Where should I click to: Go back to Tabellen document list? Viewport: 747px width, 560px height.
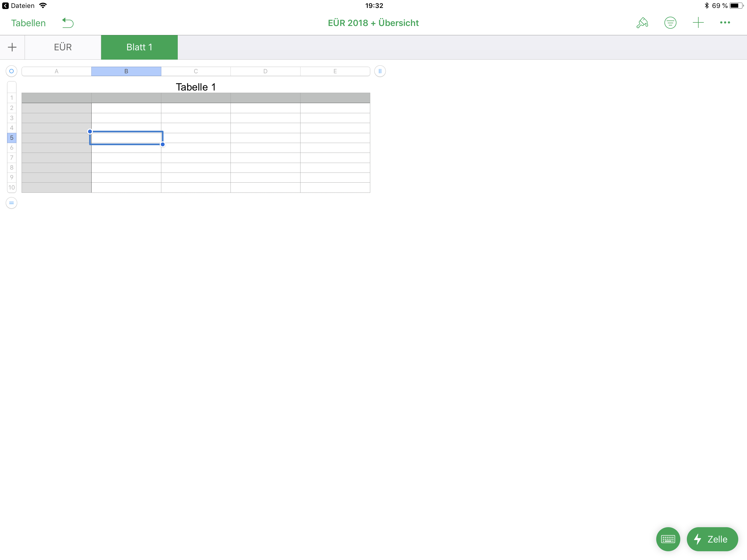pyautogui.click(x=28, y=23)
